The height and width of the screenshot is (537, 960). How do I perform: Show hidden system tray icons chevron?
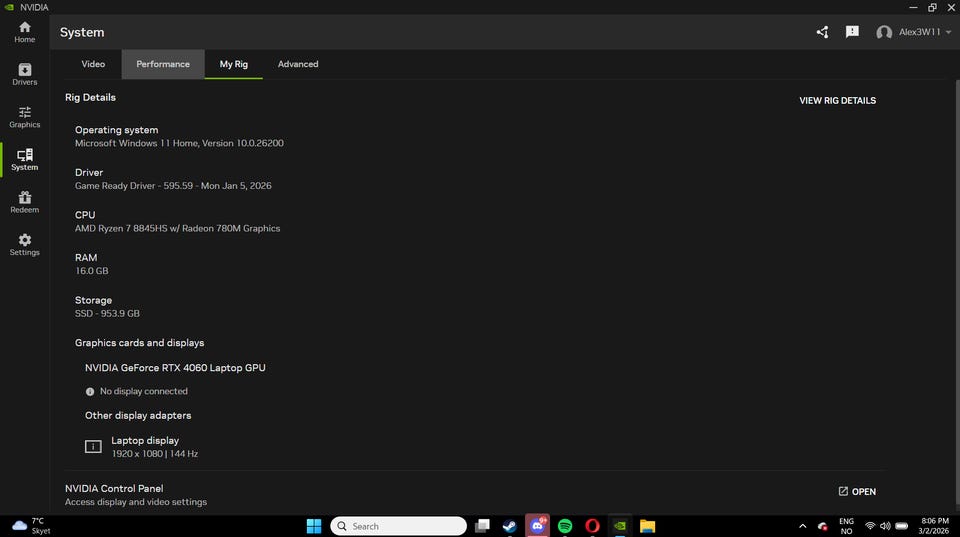[x=802, y=526]
